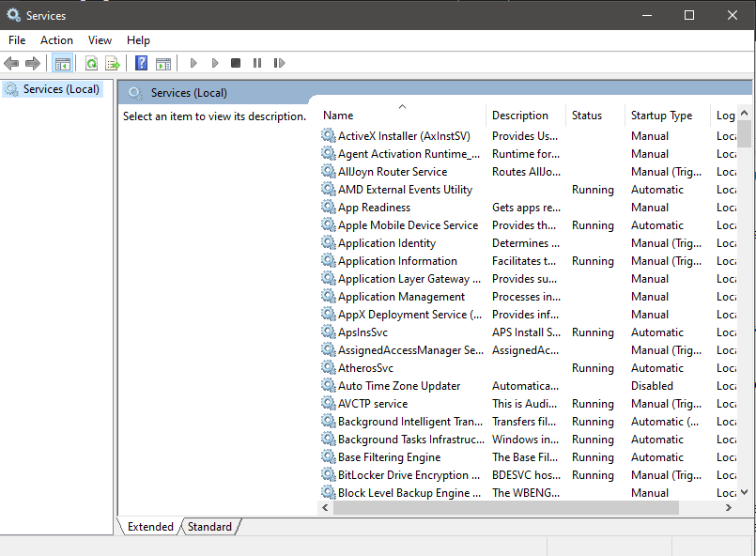This screenshot has width=756, height=556.
Task: Click gear icon beside Base Filtering Engine
Action: [x=329, y=456]
